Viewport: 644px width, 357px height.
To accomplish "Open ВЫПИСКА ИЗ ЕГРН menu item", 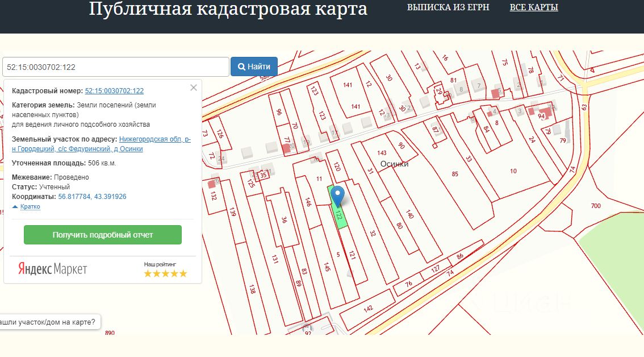I will pyautogui.click(x=448, y=7).
